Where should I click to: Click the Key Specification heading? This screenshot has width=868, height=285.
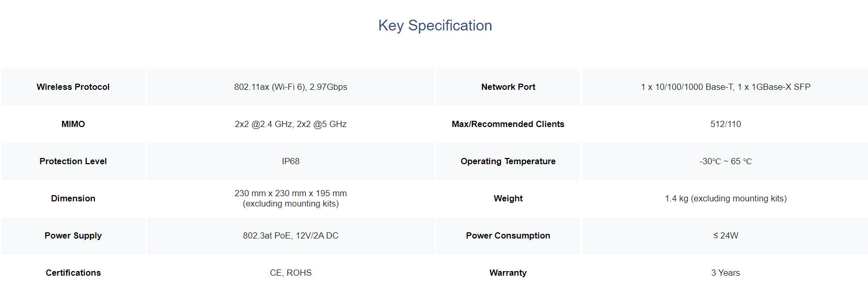point(435,25)
